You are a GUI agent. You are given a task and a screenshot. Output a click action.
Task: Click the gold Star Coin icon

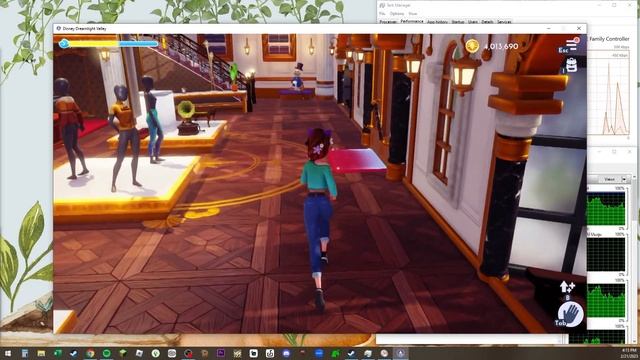472,46
